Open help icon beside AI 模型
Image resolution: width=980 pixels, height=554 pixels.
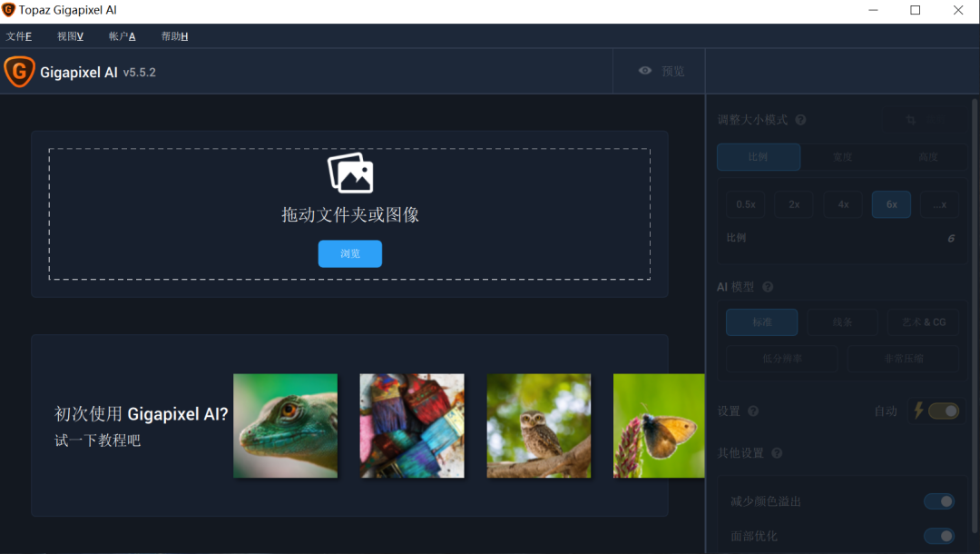click(768, 286)
